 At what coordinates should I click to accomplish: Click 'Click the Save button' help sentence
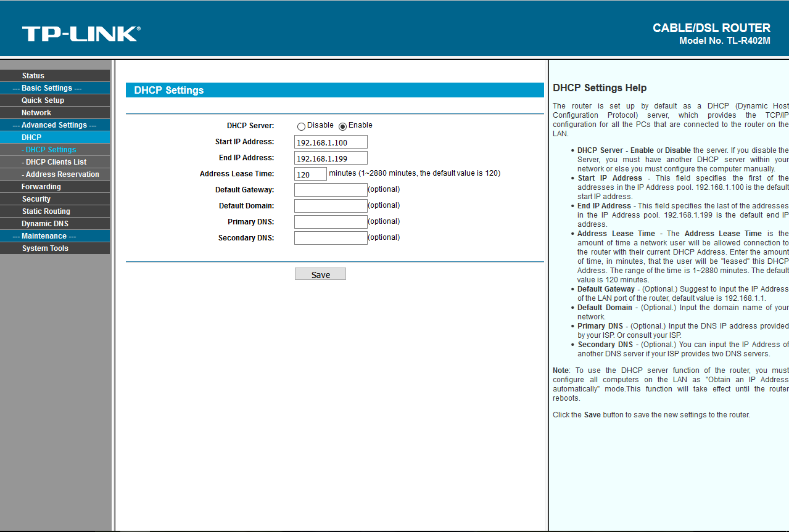pyautogui.click(x=651, y=415)
